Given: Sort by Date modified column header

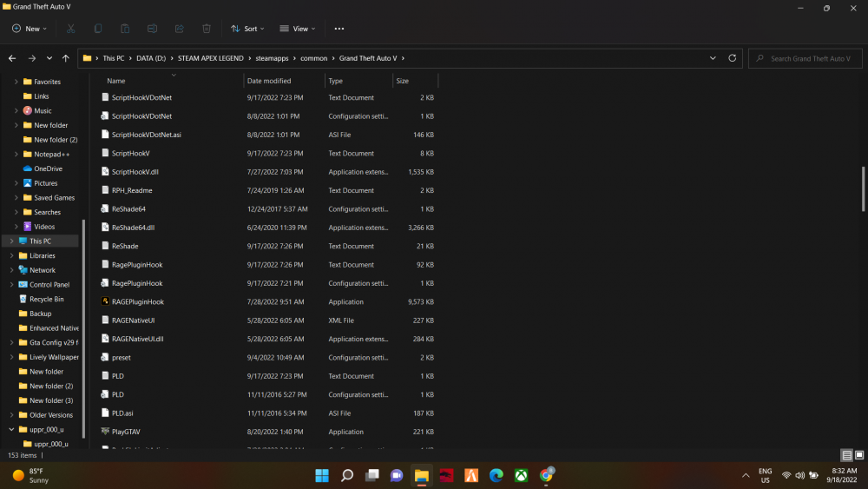Looking at the screenshot, I should point(284,81).
